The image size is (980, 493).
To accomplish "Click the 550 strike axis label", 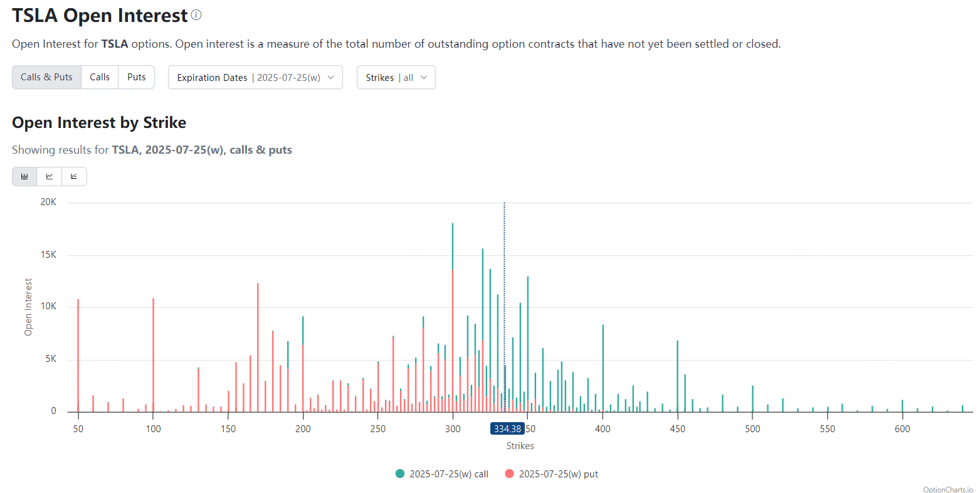I will 828,429.
